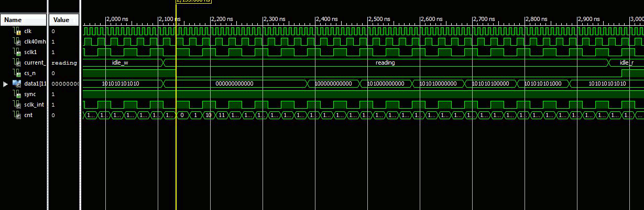Viewport: 644px width, 210px height.
Task: Click the 2,800 ns ruler label
Action: 537,19
